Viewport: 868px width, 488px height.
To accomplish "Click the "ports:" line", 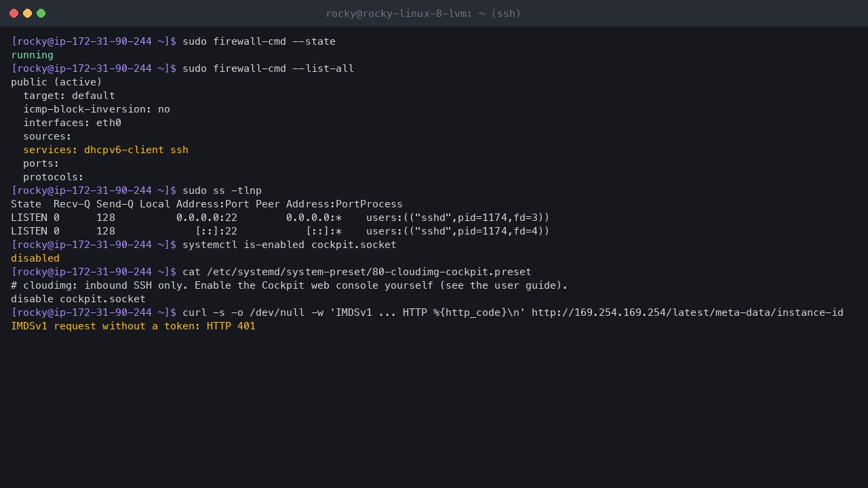I will [41, 163].
